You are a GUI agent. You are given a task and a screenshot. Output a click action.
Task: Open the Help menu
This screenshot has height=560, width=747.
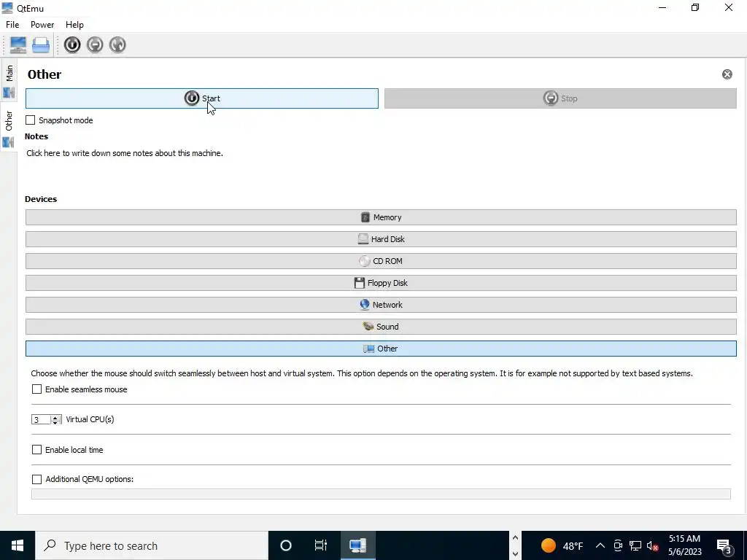pos(75,25)
